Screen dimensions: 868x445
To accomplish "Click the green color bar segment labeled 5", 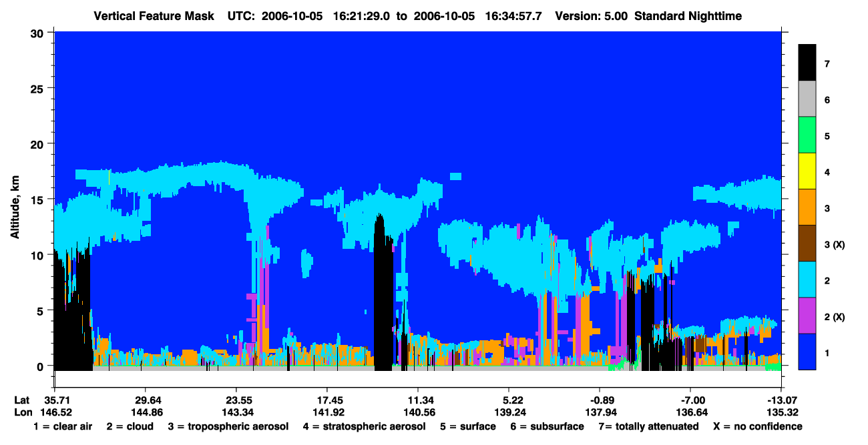I will pyautogui.click(x=807, y=135).
